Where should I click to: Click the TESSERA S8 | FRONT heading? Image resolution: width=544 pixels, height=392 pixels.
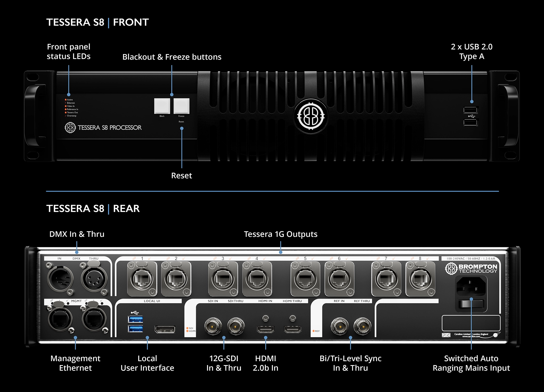pos(97,22)
